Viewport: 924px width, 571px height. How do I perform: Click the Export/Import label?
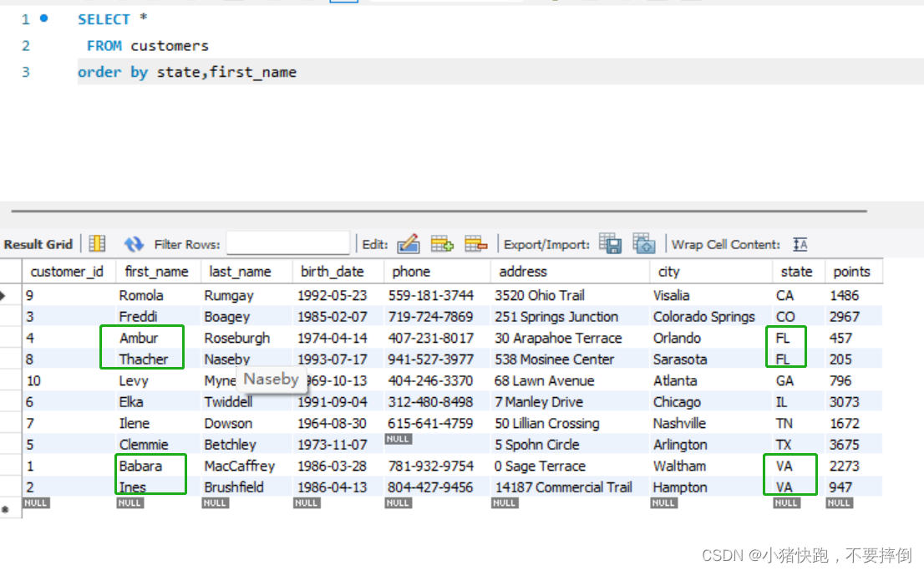pyautogui.click(x=546, y=244)
